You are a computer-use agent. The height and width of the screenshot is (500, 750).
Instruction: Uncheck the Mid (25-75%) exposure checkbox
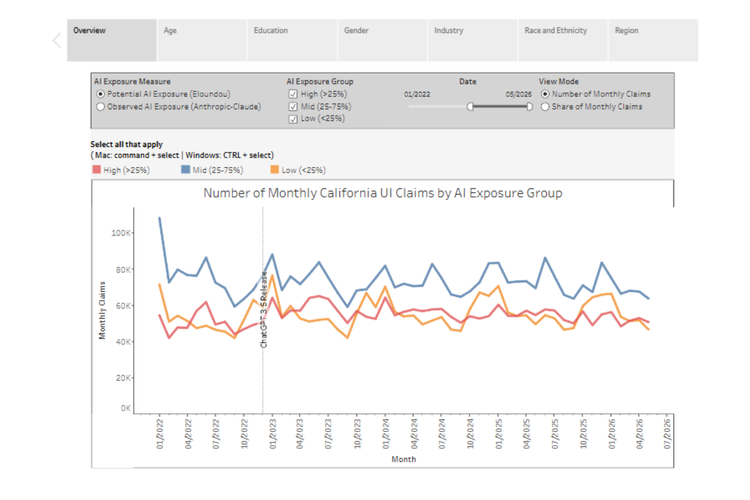(x=293, y=107)
